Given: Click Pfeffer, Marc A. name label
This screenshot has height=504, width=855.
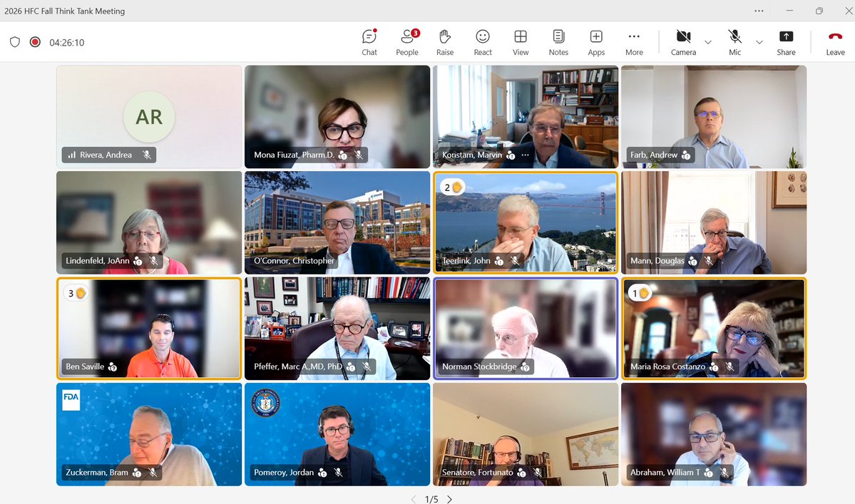Looking at the screenshot, I should [298, 366].
